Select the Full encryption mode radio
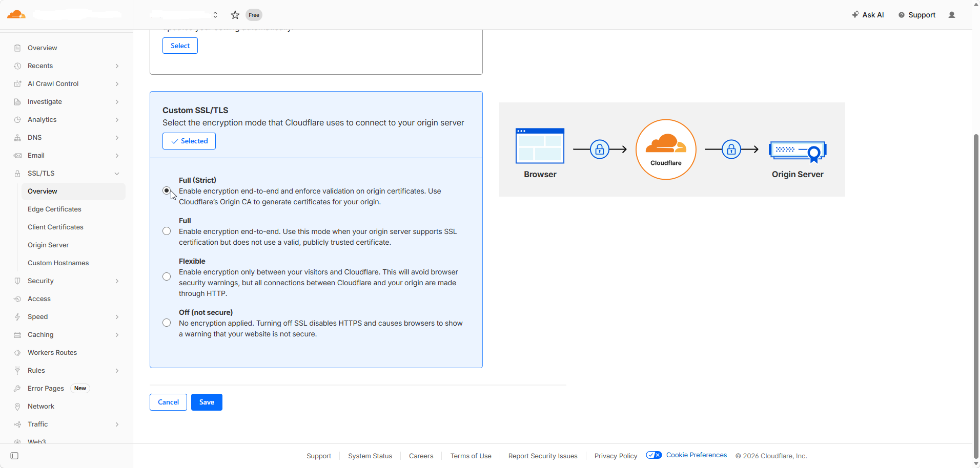The width and height of the screenshot is (980, 468). click(167, 231)
